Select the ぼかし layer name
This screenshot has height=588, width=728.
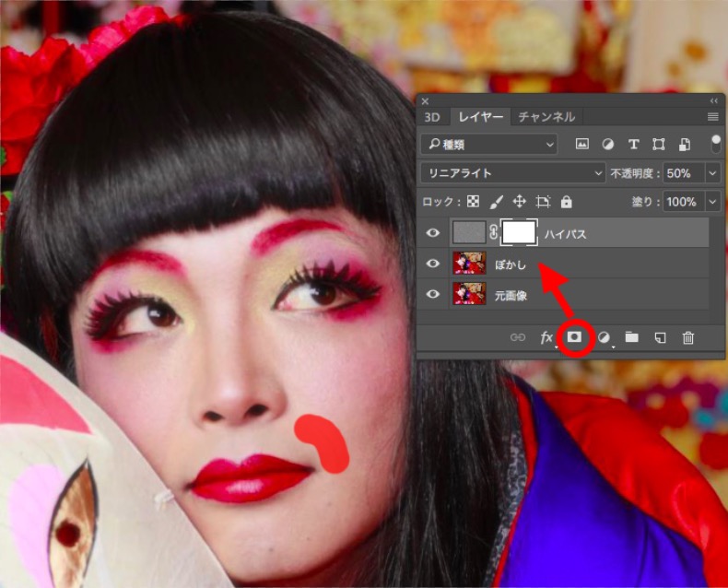(511, 265)
